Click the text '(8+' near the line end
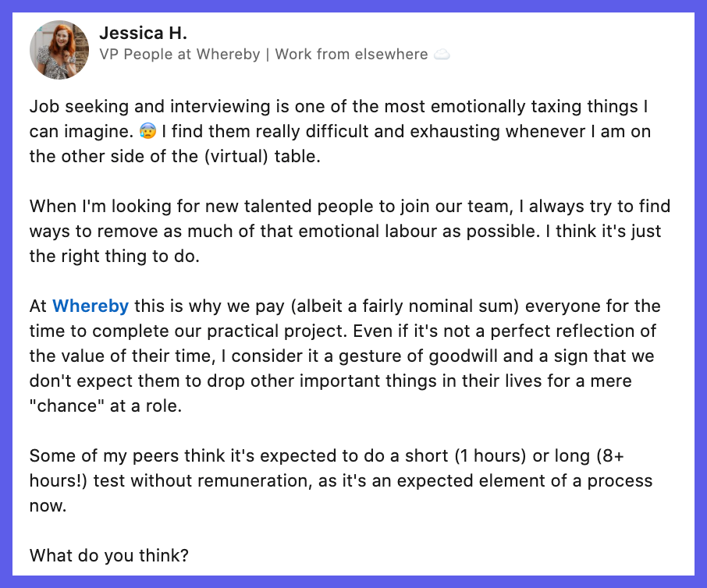 click(610, 456)
